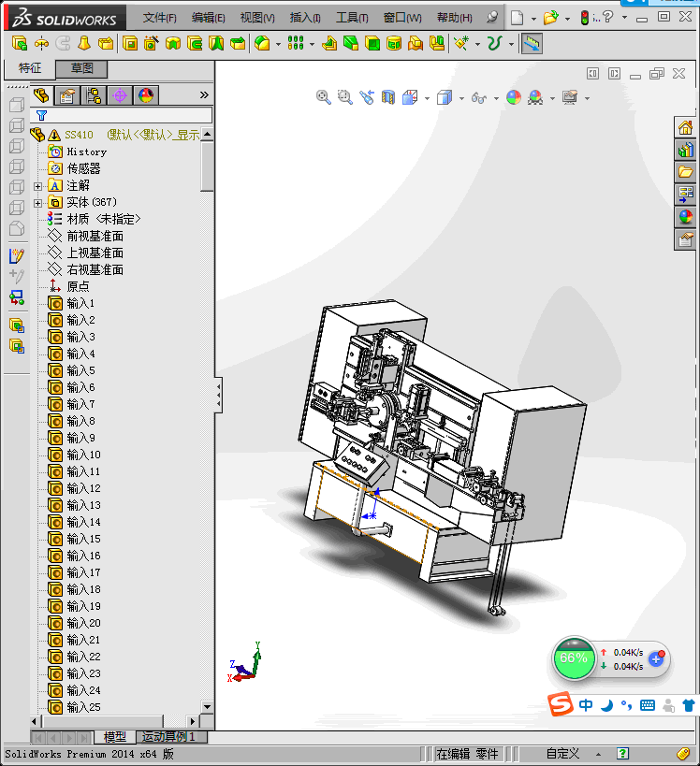Click the pin icon beside the menu bar
This screenshot has width=700, height=766.
[491, 18]
